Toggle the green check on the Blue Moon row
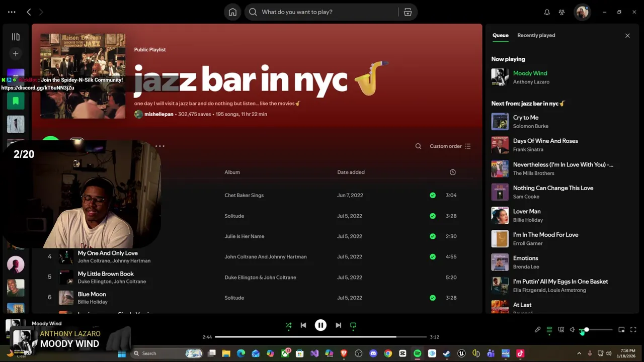This screenshot has height=362, width=644. point(433,298)
